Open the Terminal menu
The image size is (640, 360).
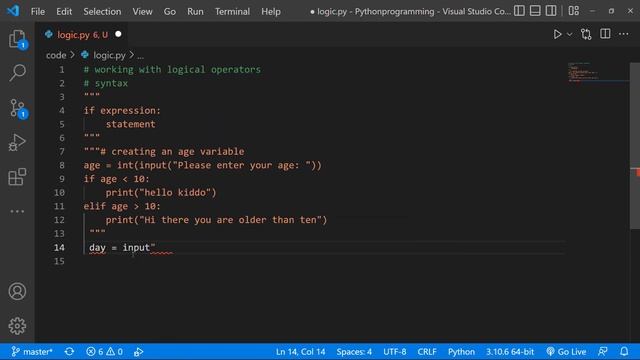pos(232,11)
